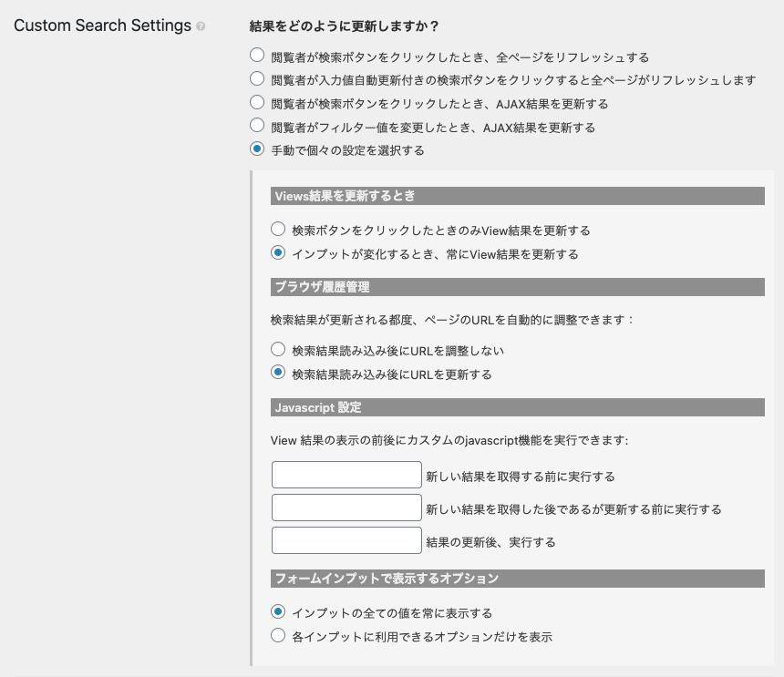
Task: Pick '検索結果読み込み後にURLを調整しない' radio
Action: click(x=278, y=349)
